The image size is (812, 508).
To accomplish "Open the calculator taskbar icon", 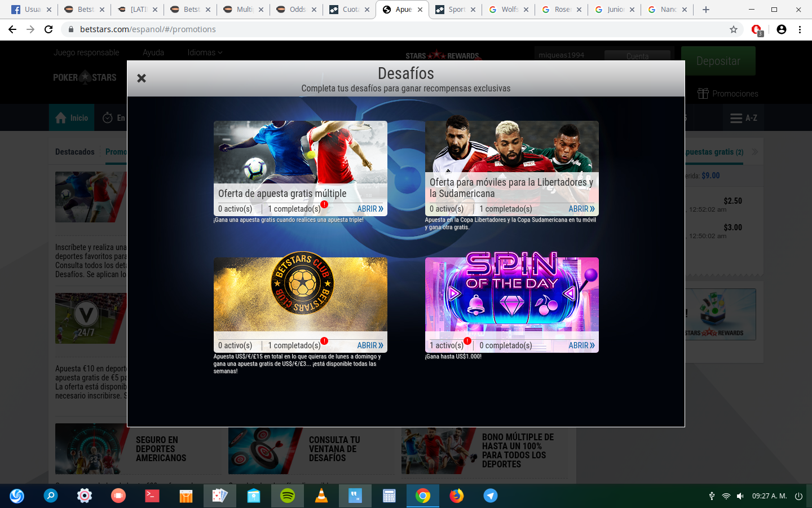I will 389,496.
